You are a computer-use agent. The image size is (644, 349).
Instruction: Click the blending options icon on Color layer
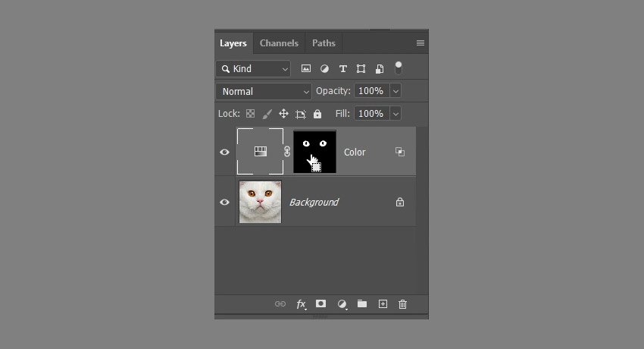pos(400,152)
